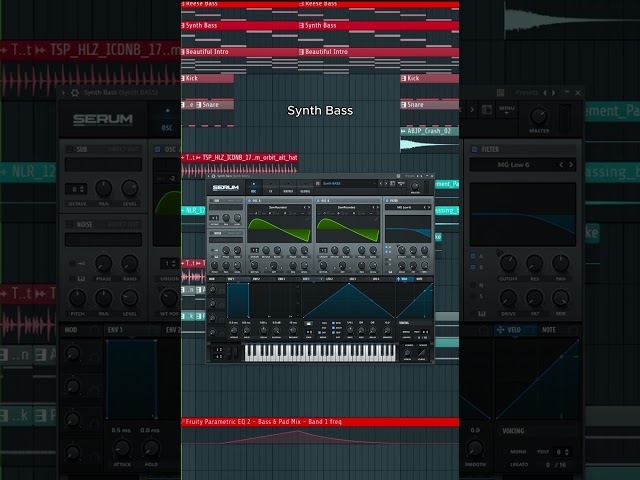Click the filter Cutoff knob
This screenshot has width=640, height=480.
[x=402, y=250]
